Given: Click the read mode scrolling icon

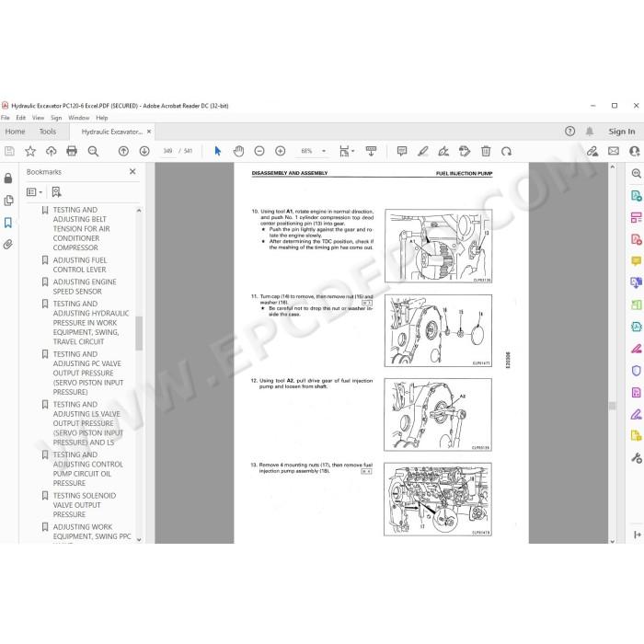Looking at the screenshot, I should tap(371, 151).
